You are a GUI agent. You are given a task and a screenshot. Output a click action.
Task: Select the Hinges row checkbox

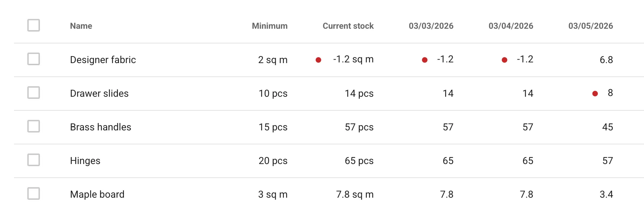(33, 160)
